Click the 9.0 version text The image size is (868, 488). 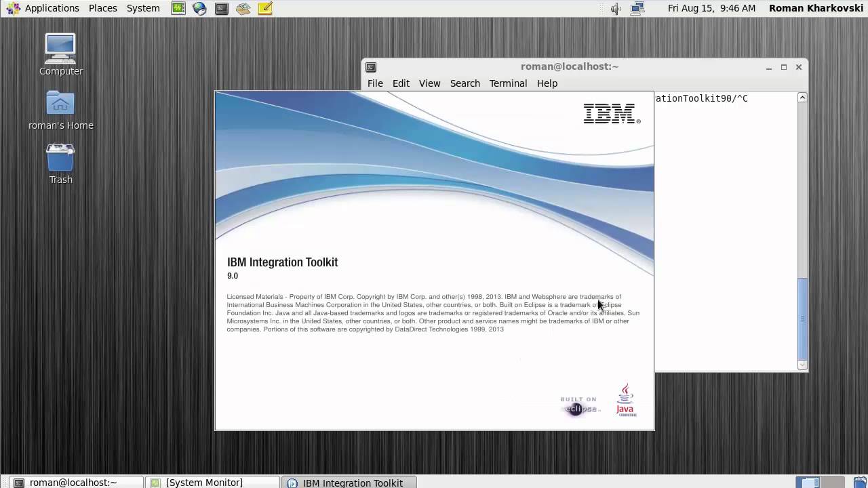coord(233,276)
